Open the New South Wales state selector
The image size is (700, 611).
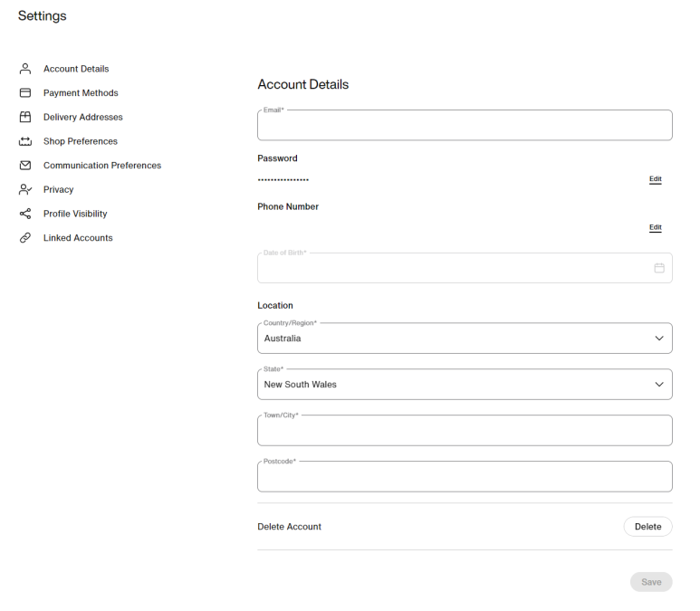465,385
